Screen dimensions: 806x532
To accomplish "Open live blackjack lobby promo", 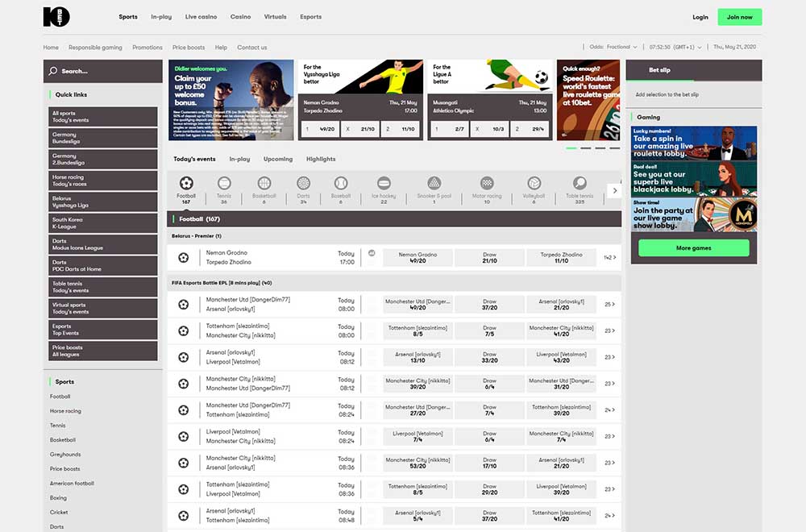I will coord(694,180).
